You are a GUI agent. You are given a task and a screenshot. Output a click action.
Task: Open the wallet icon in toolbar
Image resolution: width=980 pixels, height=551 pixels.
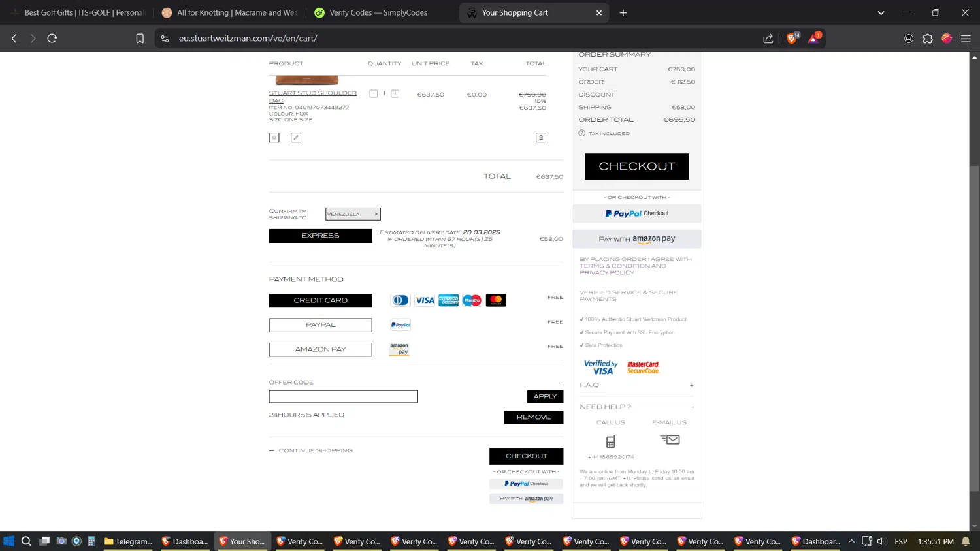click(909, 39)
